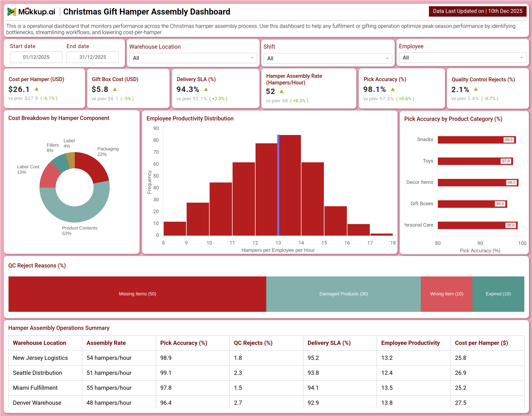Open the Shift dropdown
Image resolution: width=532 pixels, height=416 pixels.
[x=328, y=58]
